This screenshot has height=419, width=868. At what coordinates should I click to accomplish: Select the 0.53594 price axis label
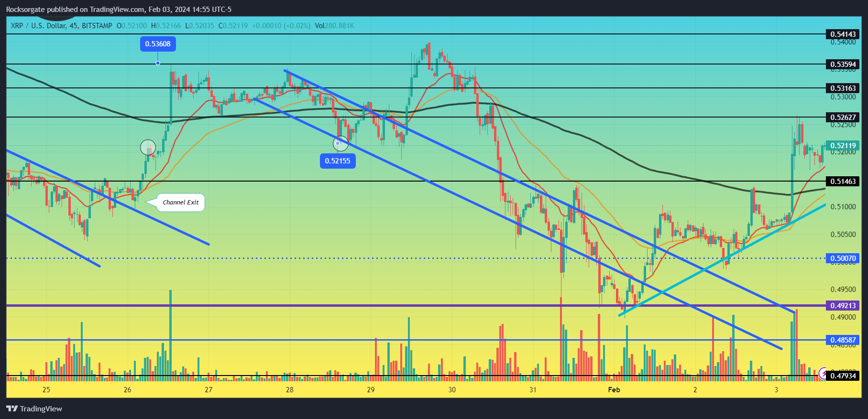click(843, 64)
